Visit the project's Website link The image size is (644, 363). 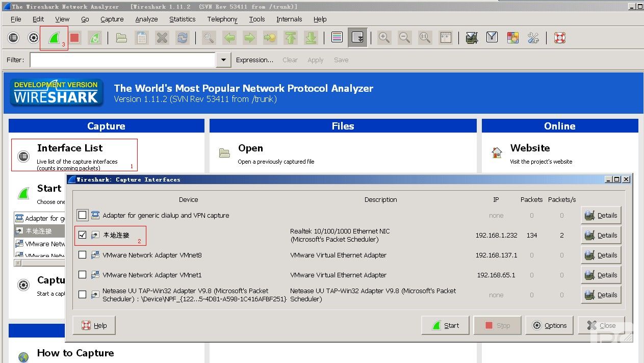pos(530,148)
